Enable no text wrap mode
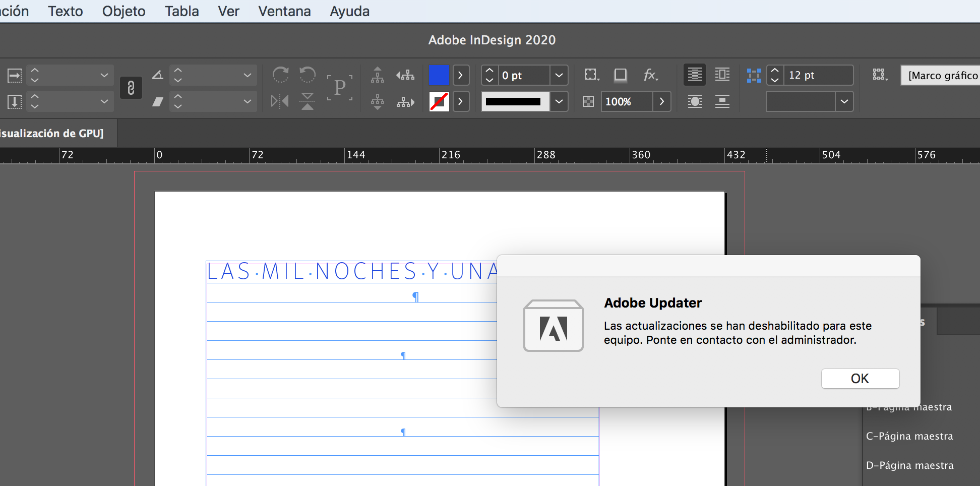980x486 pixels. coord(695,75)
